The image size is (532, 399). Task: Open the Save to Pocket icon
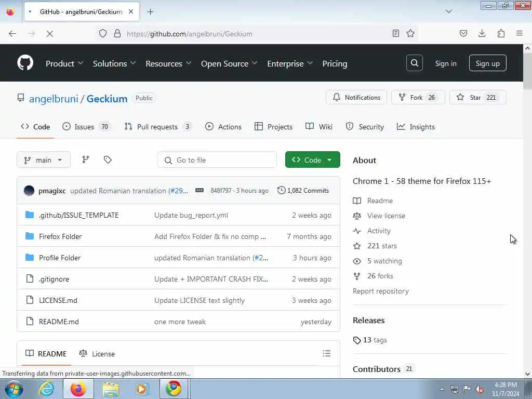click(463, 33)
